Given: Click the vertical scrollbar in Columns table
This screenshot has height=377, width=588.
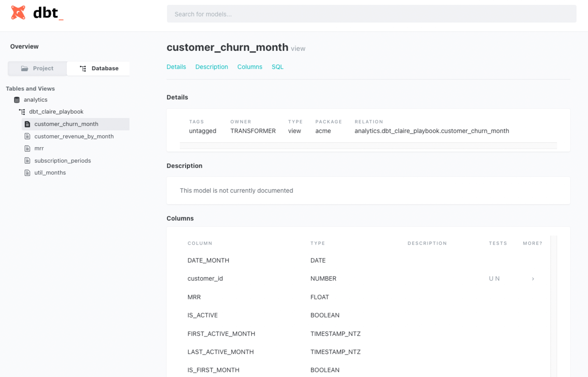Looking at the screenshot, I should pos(554,306).
